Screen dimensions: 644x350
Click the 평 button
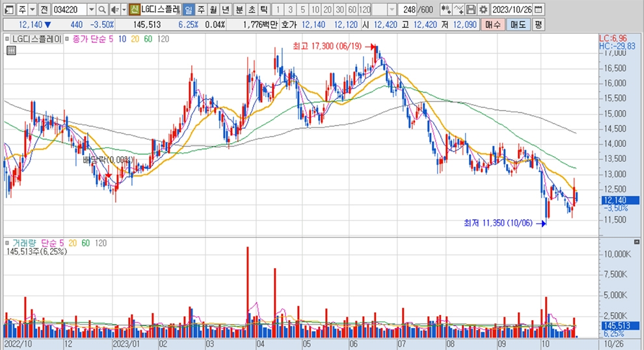click(538, 25)
